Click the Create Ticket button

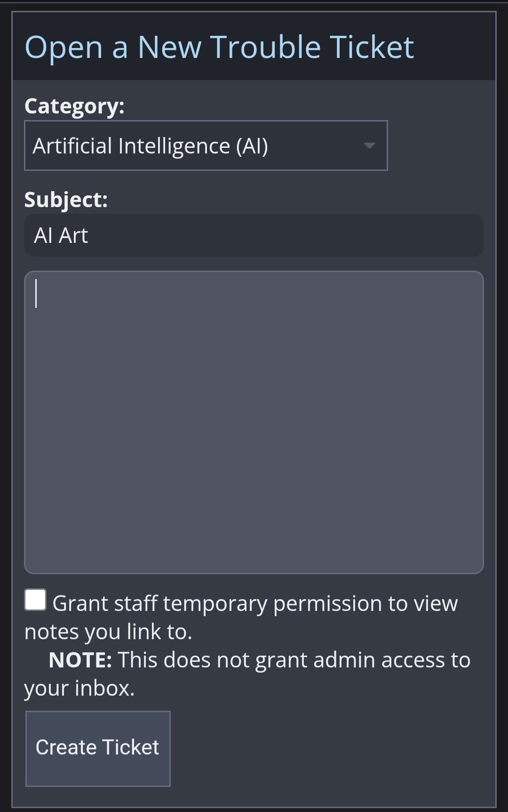pos(98,748)
